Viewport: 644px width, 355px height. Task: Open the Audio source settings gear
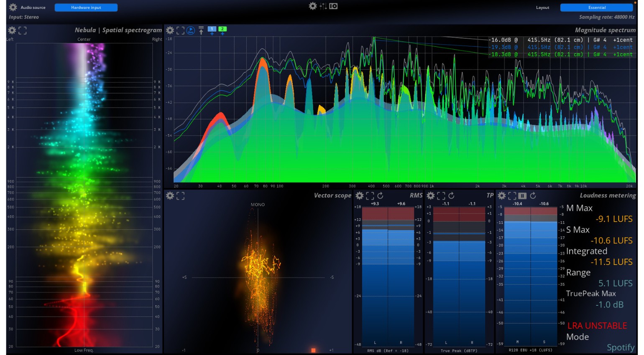click(x=12, y=7)
